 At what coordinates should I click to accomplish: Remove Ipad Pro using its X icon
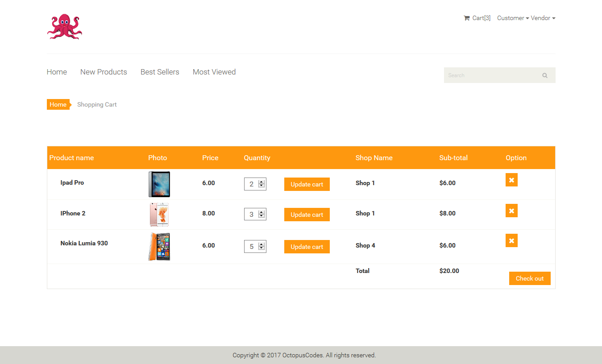tap(511, 180)
